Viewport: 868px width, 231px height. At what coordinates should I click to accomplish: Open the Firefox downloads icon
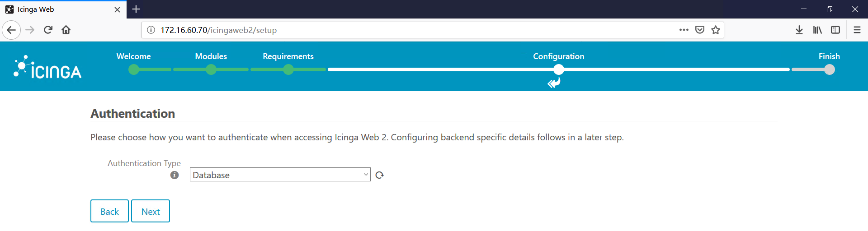pyautogui.click(x=799, y=30)
